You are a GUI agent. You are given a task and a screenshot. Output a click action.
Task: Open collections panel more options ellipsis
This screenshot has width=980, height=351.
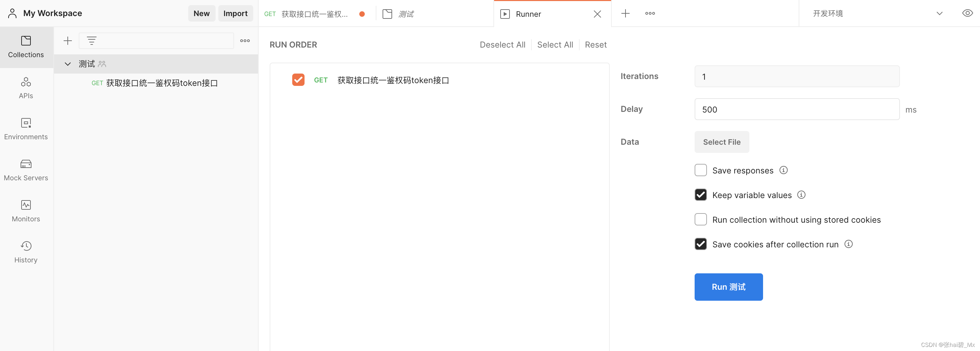coord(245,41)
